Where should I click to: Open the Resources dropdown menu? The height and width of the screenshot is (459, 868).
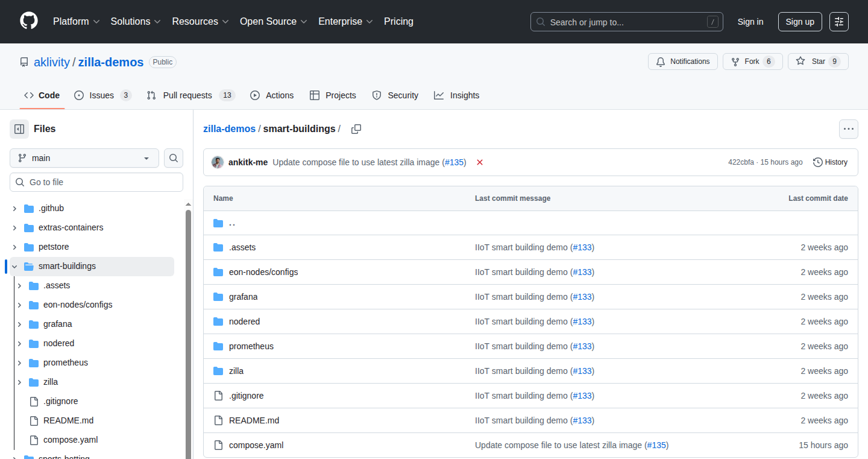[200, 21]
